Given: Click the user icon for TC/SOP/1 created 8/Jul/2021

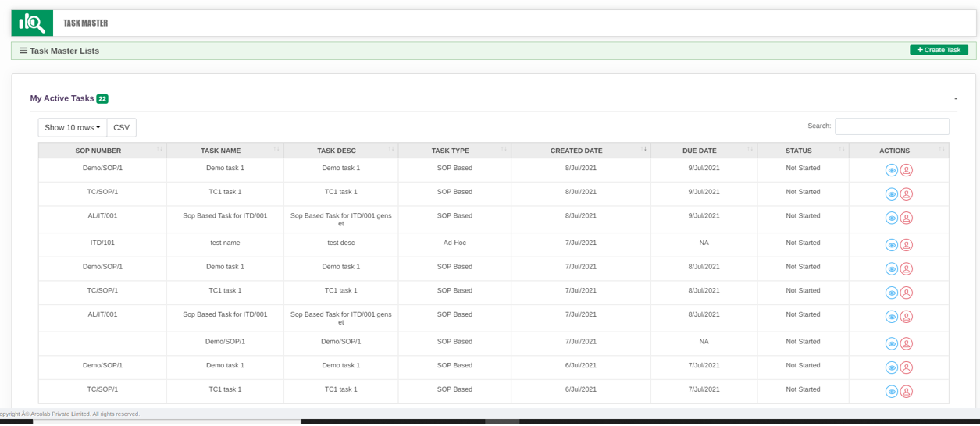Looking at the screenshot, I should [906, 194].
